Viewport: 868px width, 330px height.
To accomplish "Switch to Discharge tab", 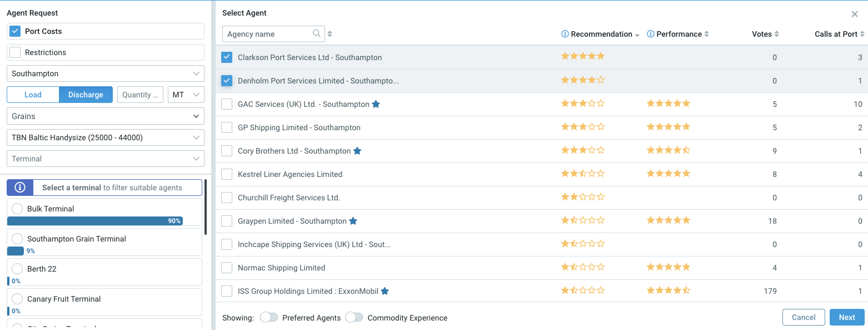I will pyautogui.click(x=86, y=95).
